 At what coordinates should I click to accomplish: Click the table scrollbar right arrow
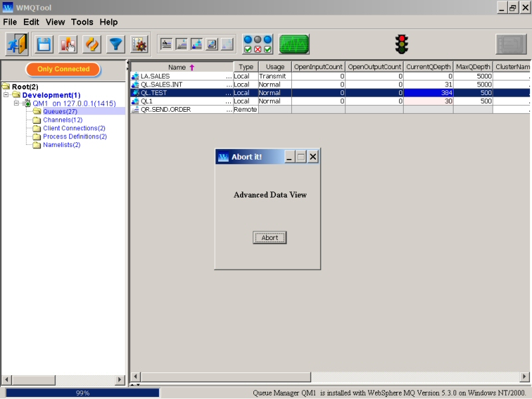click(525, 376)
